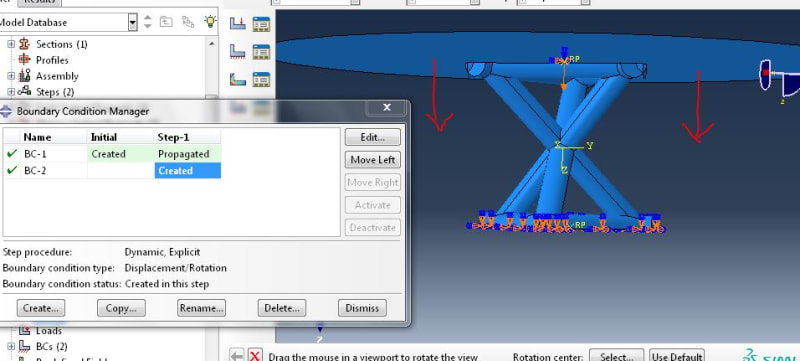800x361 pixels.
Task: Expand the Steps (2) tree node
Action: coord(11,92)
